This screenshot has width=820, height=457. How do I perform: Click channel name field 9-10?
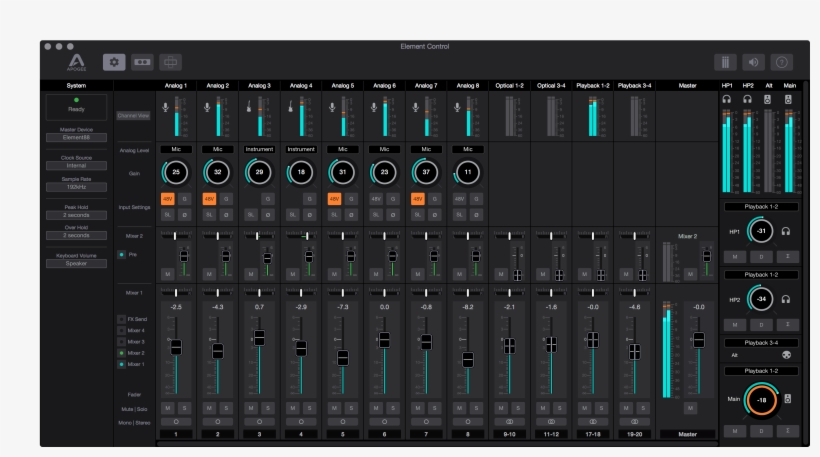coord(509,434)
